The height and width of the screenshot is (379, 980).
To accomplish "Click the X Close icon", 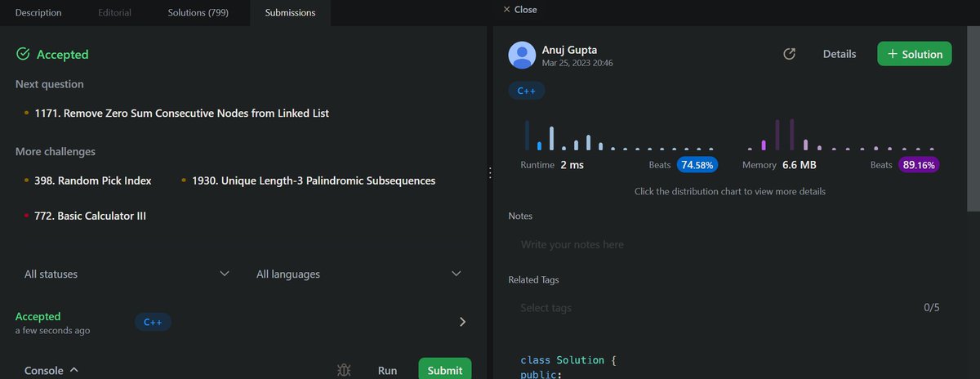I will pyautogui.click(x=507, y=10).
